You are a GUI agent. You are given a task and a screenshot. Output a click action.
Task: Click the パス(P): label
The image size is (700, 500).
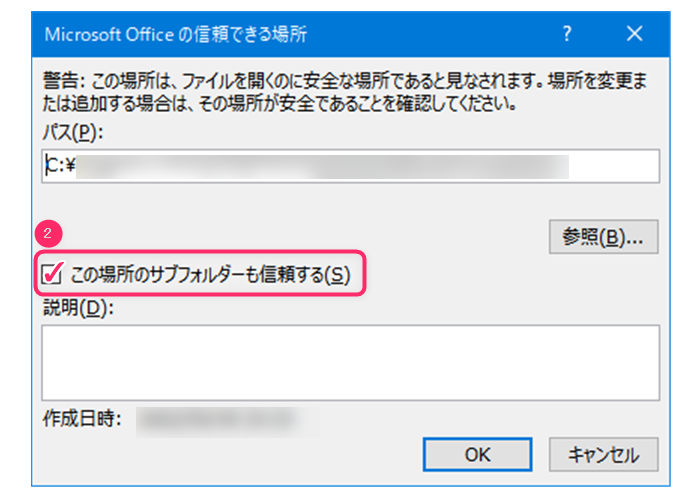74,132
